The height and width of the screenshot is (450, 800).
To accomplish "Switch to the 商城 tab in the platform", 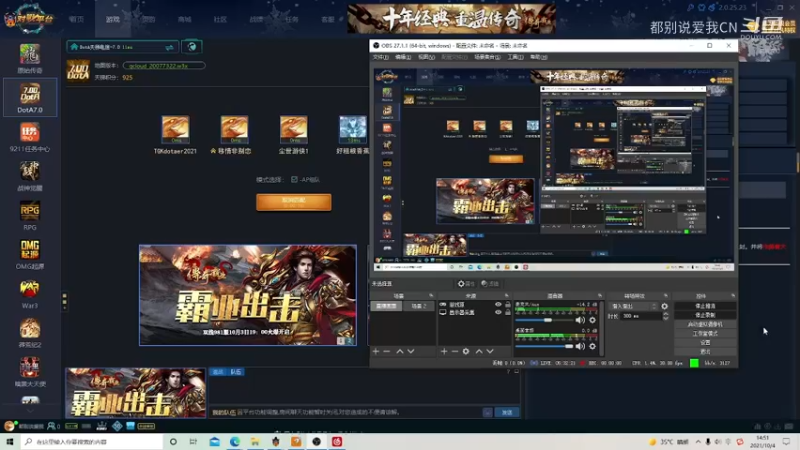I will click(185, 19).
